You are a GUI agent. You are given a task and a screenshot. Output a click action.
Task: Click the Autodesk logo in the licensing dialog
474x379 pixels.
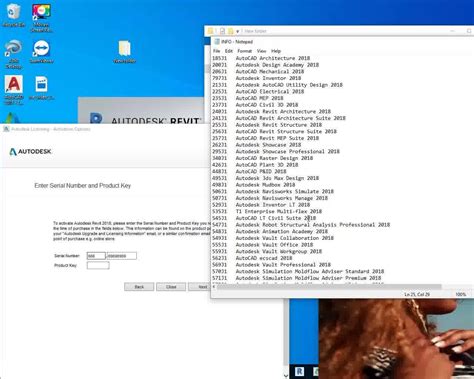30,152
